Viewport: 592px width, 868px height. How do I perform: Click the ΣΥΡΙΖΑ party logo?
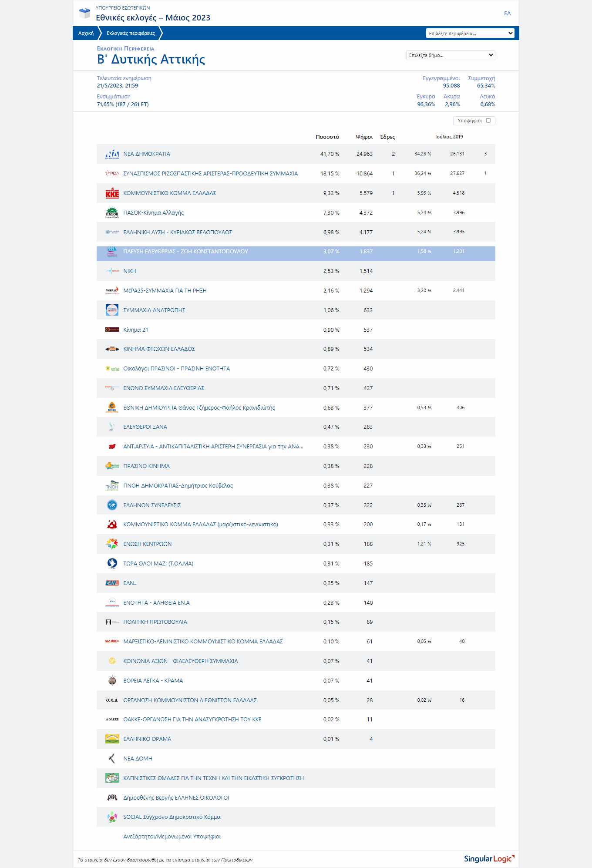tap(112, 173)
